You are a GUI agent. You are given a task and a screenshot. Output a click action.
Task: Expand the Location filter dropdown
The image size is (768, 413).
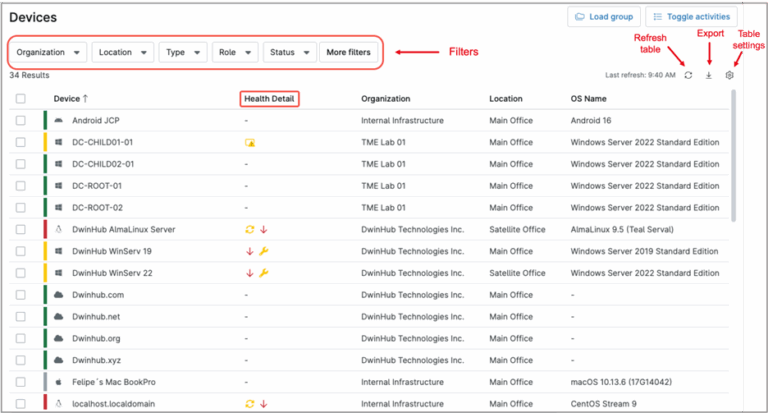pos(123,52)
